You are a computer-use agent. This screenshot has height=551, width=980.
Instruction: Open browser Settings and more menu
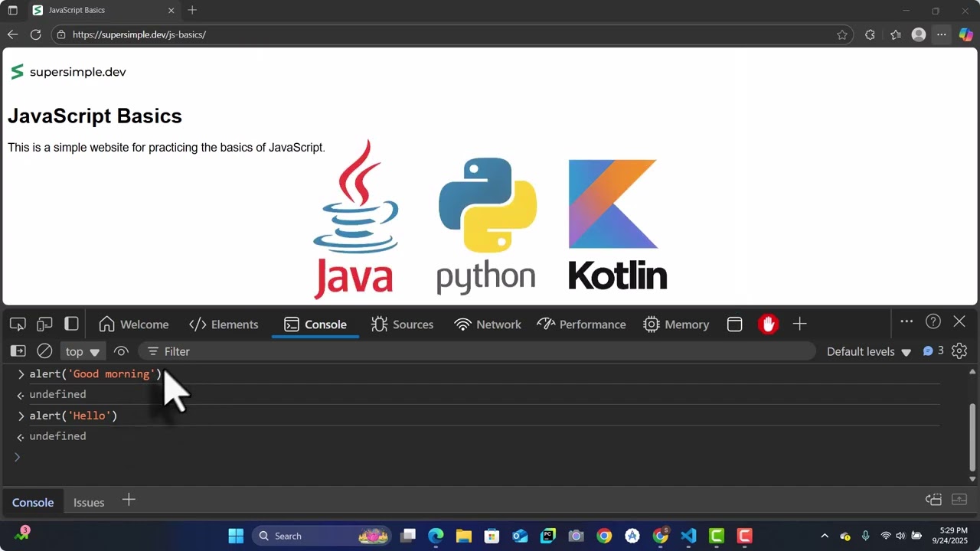[942, 34]
